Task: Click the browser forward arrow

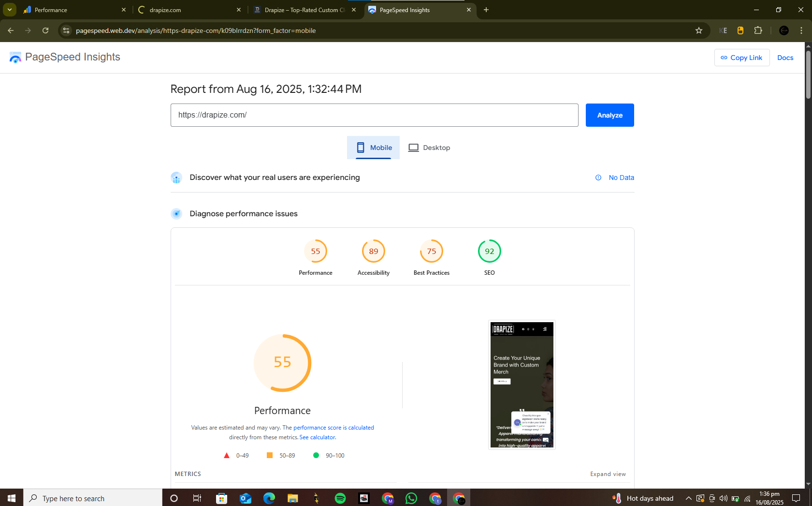Action: point(28,30)
